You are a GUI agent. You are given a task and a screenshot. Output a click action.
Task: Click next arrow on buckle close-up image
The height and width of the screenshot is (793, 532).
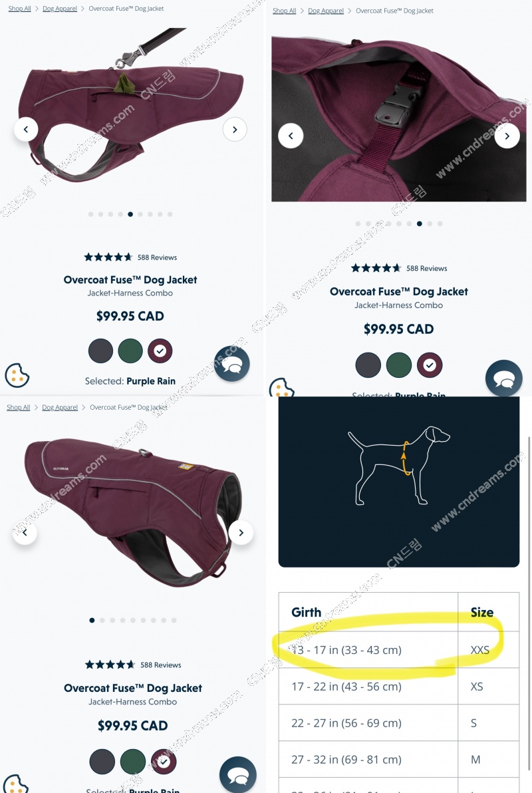[507, 136]
